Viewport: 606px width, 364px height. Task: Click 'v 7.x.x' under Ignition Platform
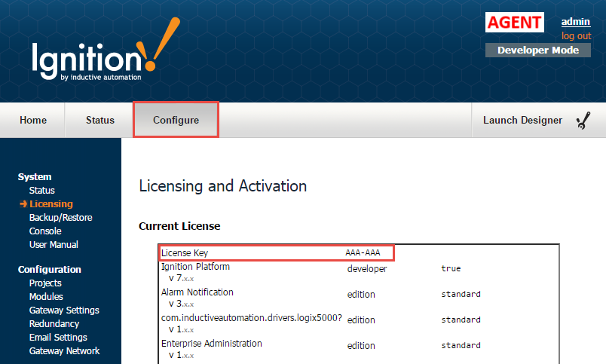[181, 278]
